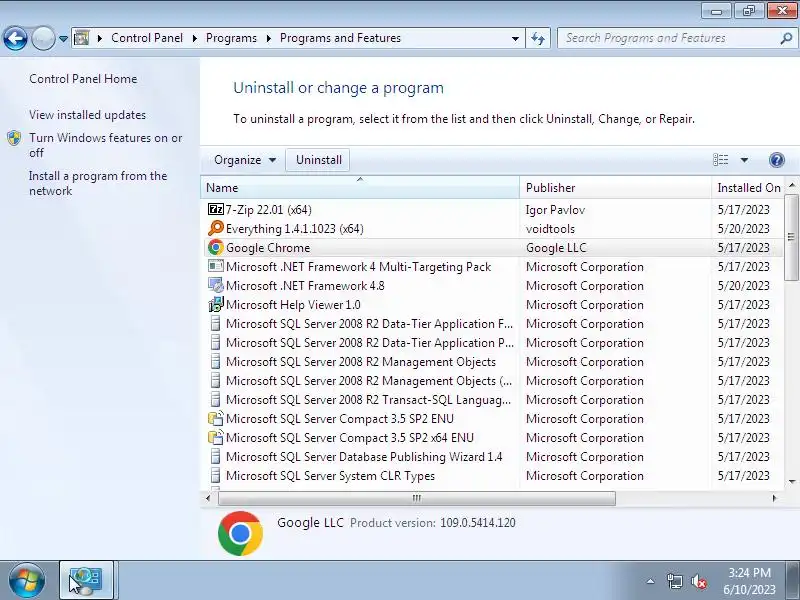The height and width of the screenshot is (600, 800).
Task: Open the view options dropdown arrow
Action: pos(744,160)
